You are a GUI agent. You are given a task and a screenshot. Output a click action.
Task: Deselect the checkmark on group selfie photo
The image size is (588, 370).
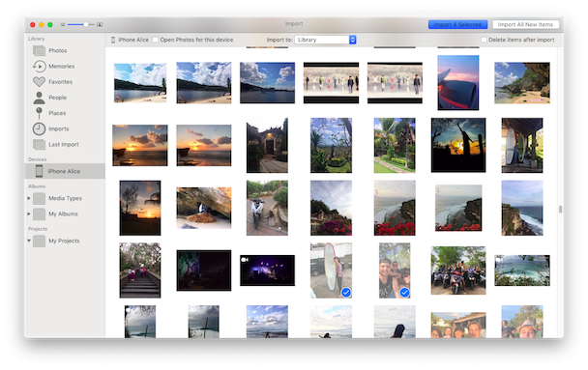coord(404,293)
